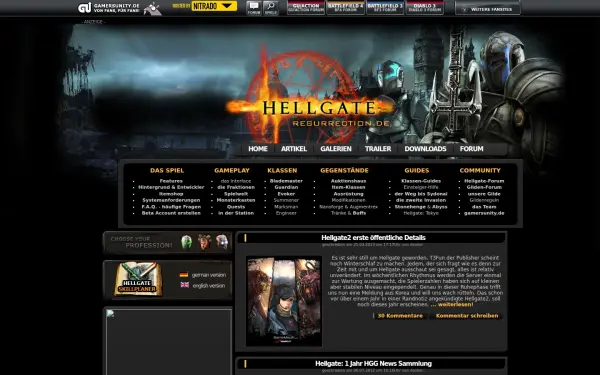Open the Nitrado hosted-by dropdown
This screenshot has width=600, height=375.
coord(214,6)
